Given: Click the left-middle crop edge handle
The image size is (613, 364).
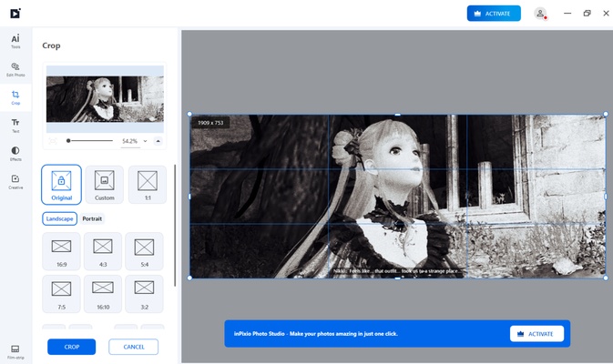Looking at the screenshot, I should tap(189, 197).
